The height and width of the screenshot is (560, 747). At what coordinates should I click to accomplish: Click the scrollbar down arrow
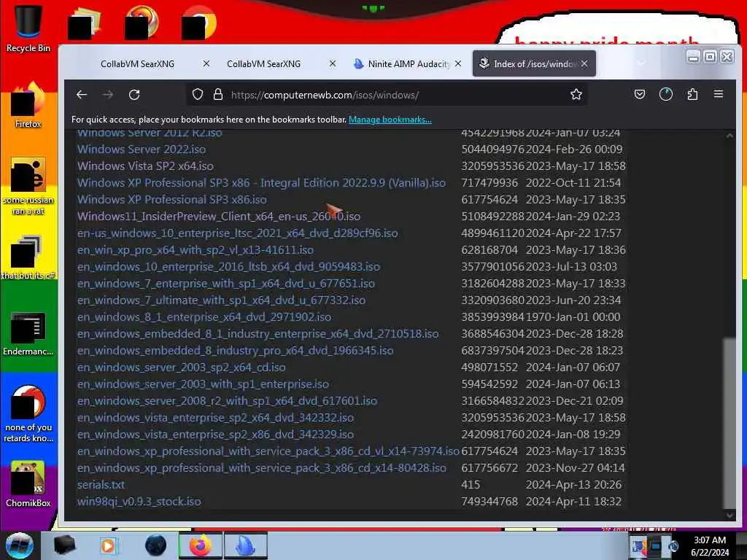729,515
